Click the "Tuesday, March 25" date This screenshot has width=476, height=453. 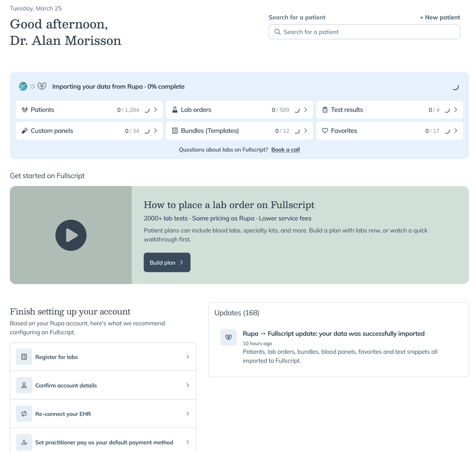point(36,9)
